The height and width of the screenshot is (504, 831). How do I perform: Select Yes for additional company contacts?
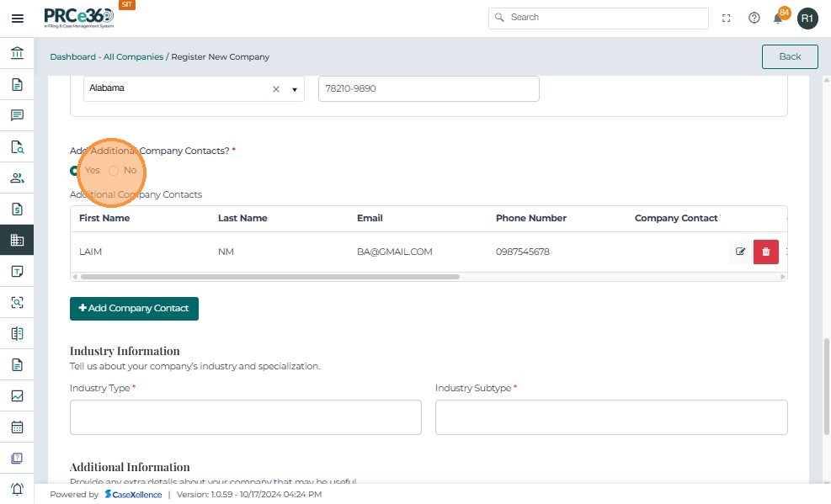[75, 171]
